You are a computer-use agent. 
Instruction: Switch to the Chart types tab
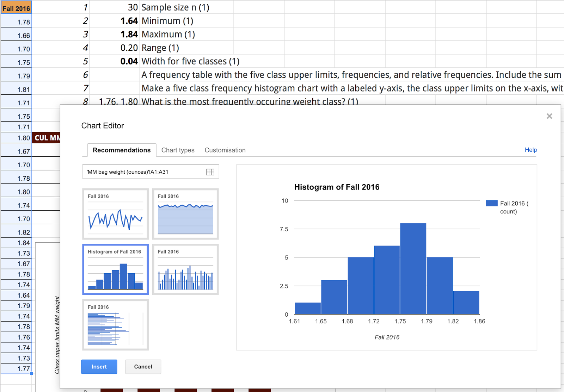coord(178,150)
